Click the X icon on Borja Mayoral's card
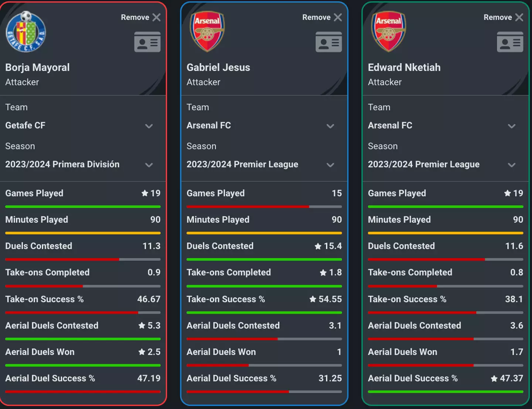Viewport: 532px width, 409px height. (157, 17)
